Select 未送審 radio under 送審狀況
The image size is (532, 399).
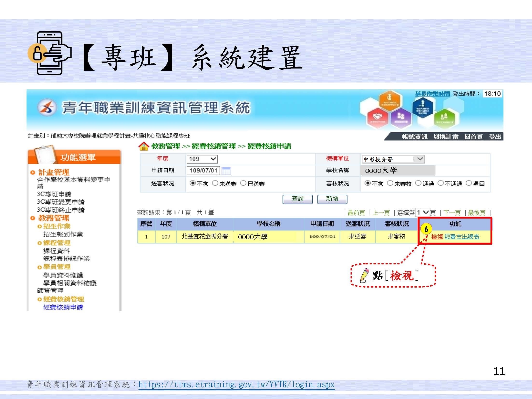[x=215, y=183]
